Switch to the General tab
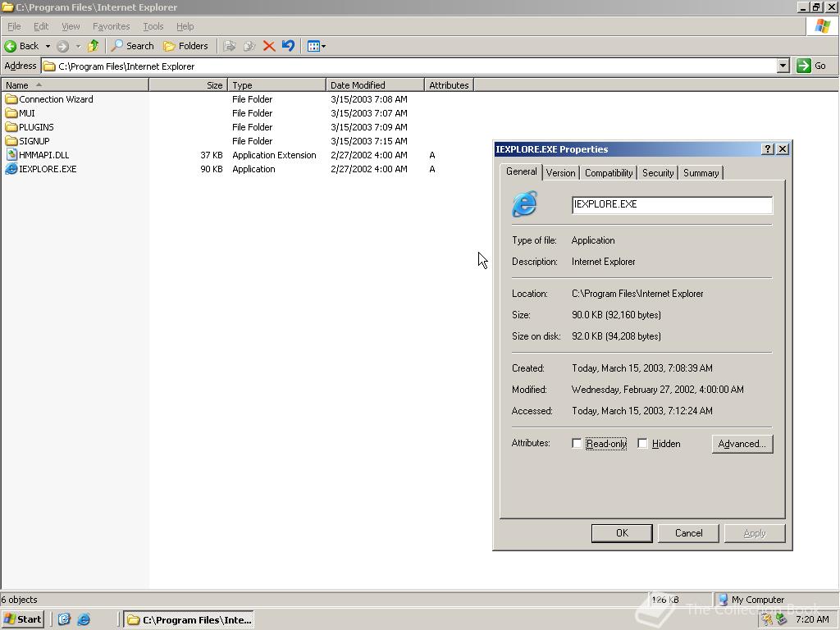Image resolution: width=840 pixels, height=630 pixels. (x=521, y=171)
